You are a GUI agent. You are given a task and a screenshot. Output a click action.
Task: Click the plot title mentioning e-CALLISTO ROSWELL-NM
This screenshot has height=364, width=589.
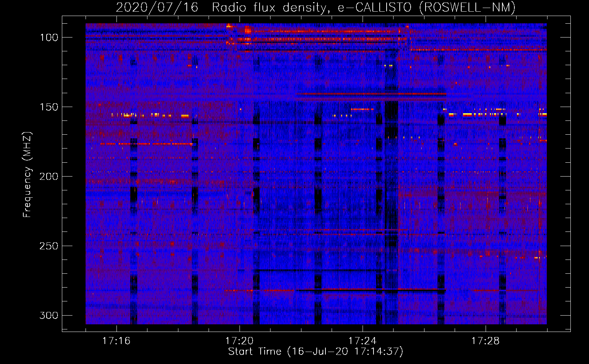click(x=316, y=7)
